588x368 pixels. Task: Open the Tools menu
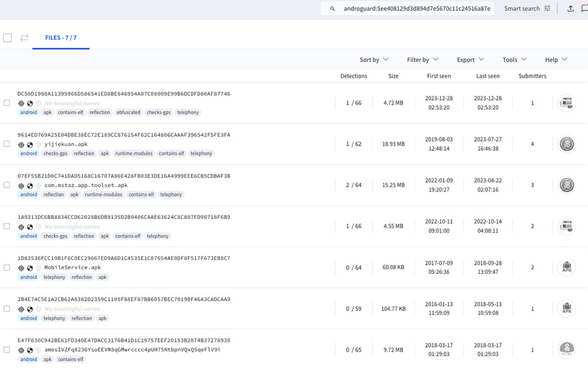514,59
